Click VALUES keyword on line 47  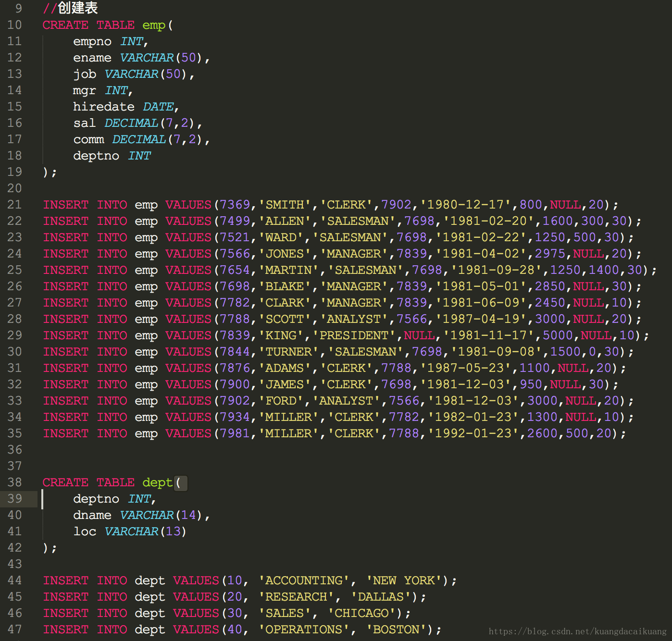(197, 630)
